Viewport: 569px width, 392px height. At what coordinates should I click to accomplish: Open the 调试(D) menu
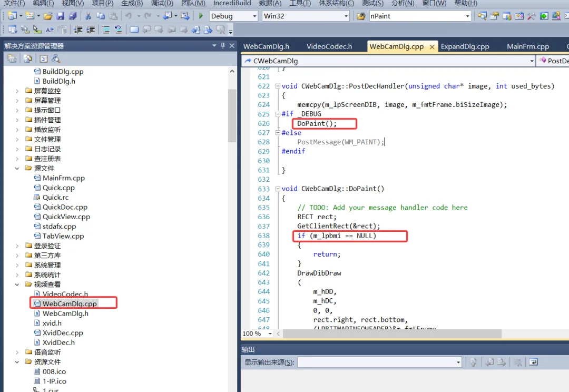[x=162, y=3]
